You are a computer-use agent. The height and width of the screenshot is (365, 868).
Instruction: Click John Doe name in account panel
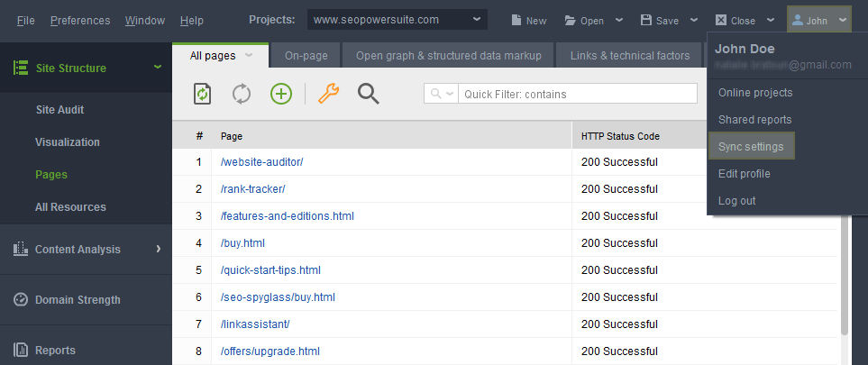[745, 49]
